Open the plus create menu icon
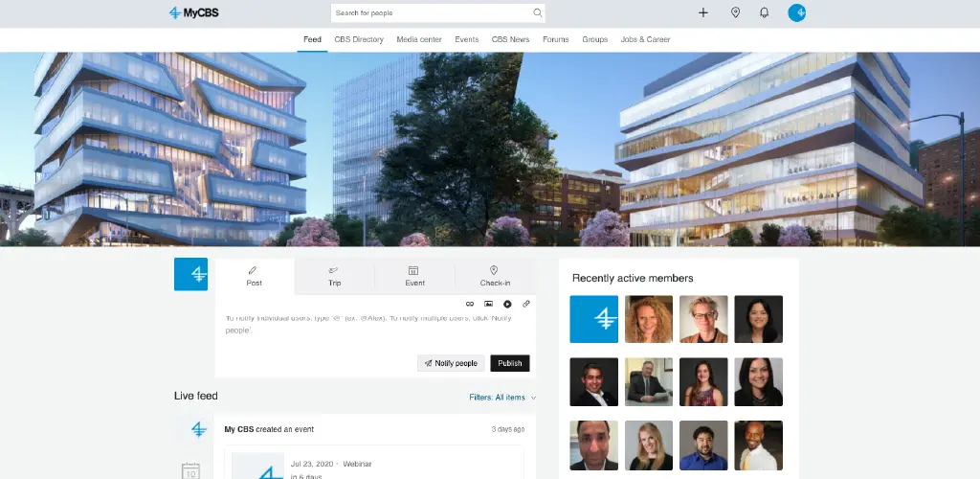Image resolution: width=980 pixels, height=479 pixels. [703, 12]
